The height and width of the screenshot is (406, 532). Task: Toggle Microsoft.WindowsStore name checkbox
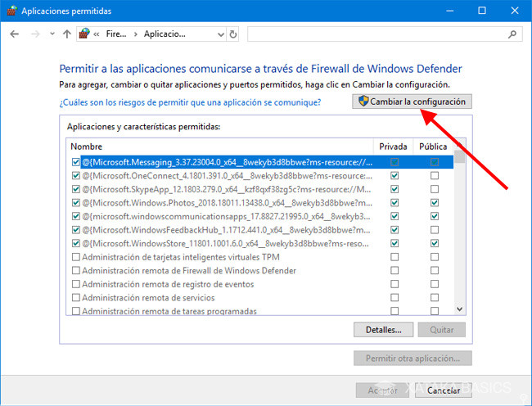76,243
